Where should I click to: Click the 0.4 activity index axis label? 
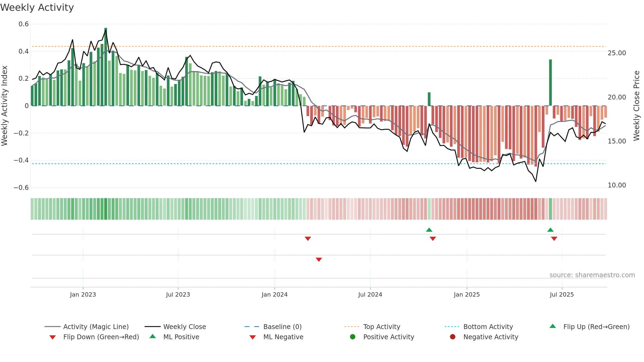[x=24, y=51]
